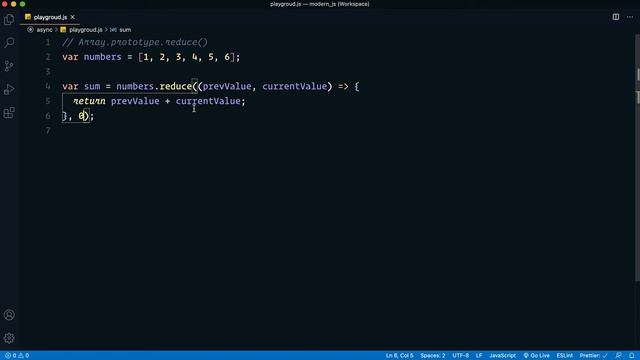The width and height of the screenshot is (640, 360).
Task: Open the Run and Debug view
Action: 9,89
